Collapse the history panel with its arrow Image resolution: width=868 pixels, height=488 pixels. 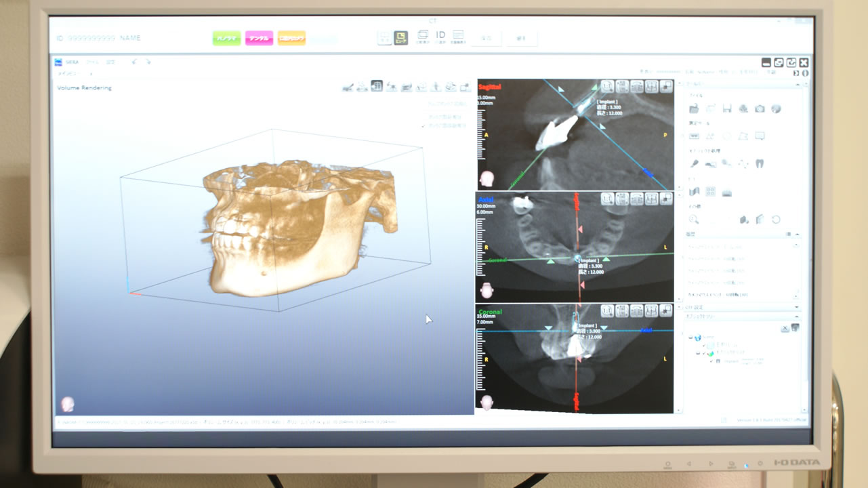tap(798, 234)
